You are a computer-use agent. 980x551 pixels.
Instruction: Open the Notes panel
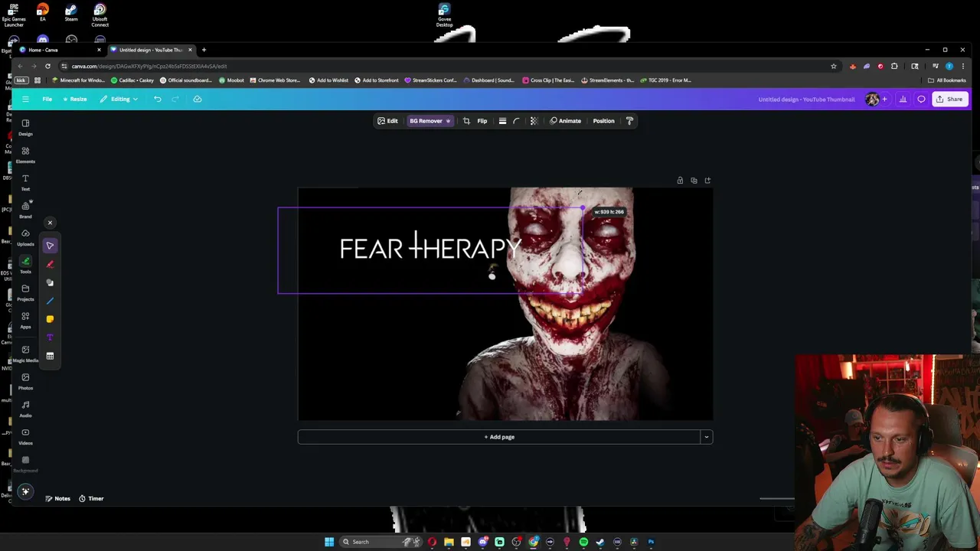pos(57,499)
